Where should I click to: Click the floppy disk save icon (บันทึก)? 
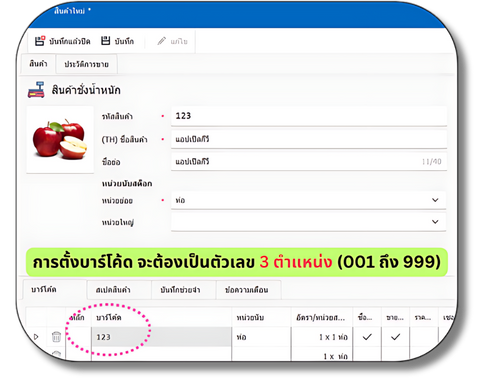pyautogui.click(x=106, y=41)
